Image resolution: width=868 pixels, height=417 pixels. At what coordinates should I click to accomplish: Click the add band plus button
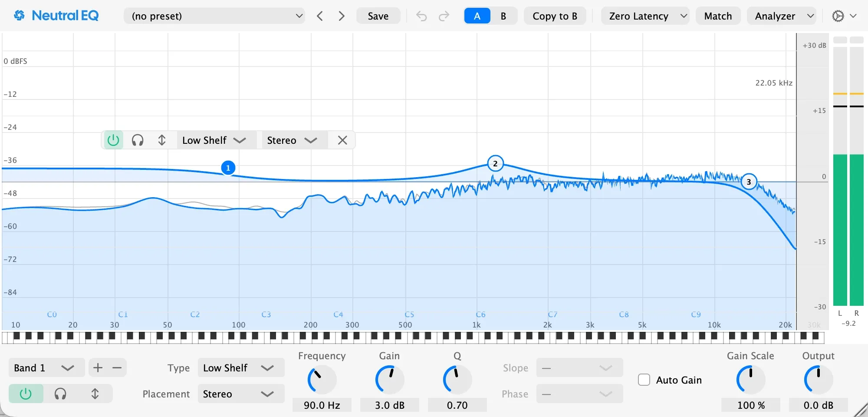point(98,368)
